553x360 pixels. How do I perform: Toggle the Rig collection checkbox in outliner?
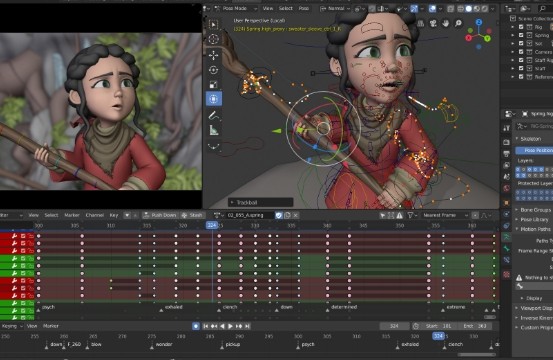(521, 27)
